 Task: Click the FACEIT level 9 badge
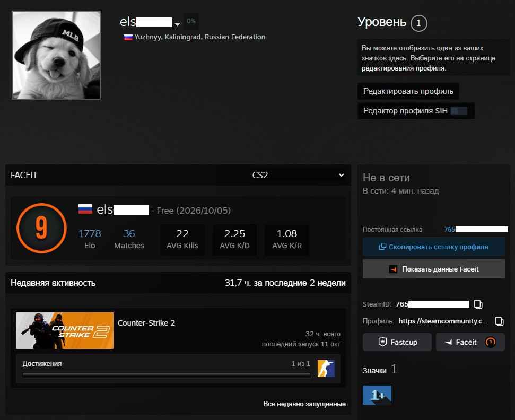tap(41, 228)
